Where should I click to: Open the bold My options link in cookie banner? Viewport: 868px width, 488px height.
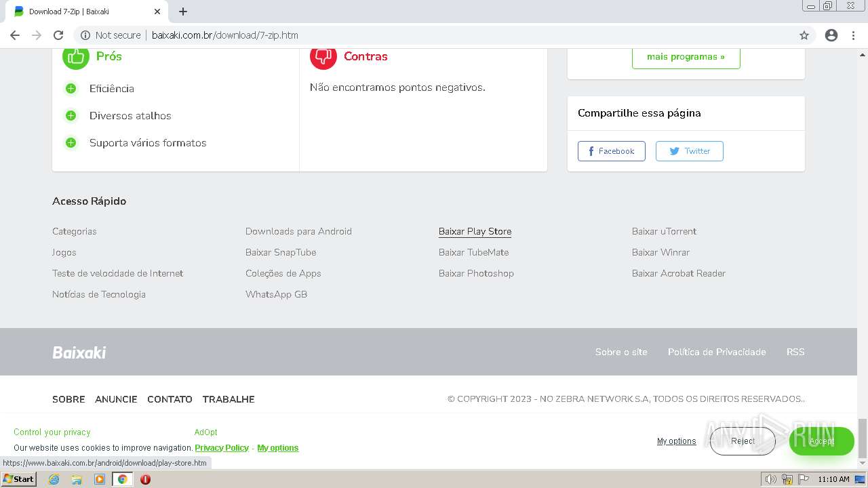278,448
